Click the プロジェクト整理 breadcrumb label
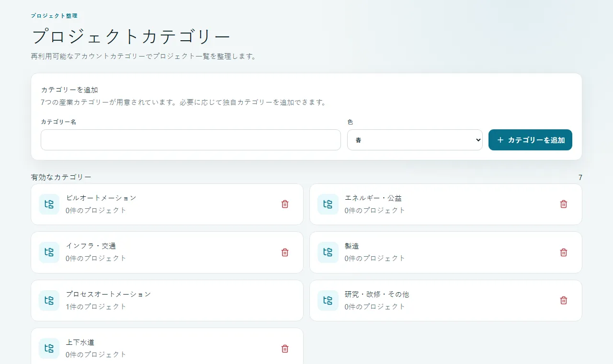 click(54, 16)
